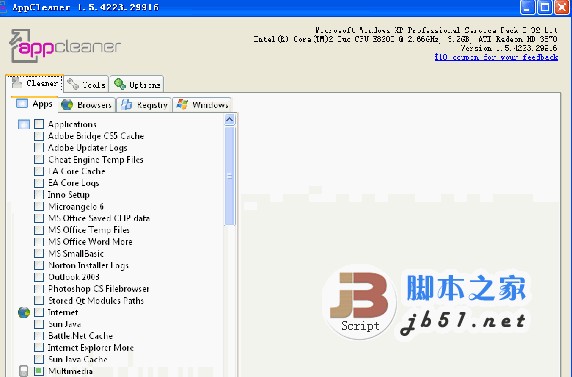The height and width of the screenshot is (377, 572).
Task: Enable the Sun Java Cache checkbox
Action: pos(39,359)
